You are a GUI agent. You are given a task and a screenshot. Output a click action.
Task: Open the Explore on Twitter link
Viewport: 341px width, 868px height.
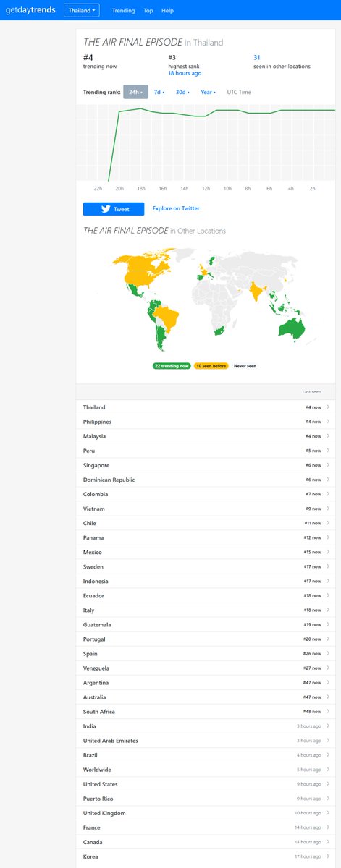pos(176,208)
